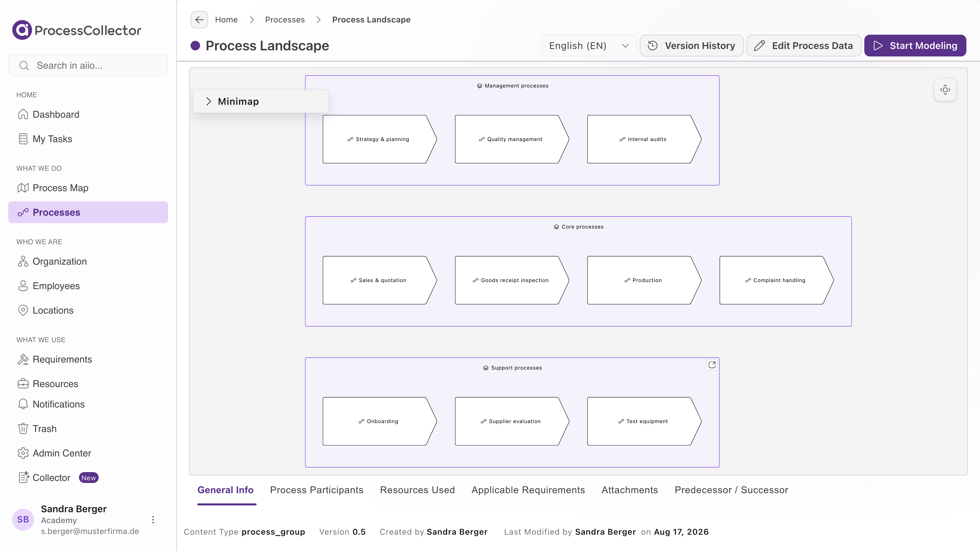Switch to Process Participants tab
The image size is (980, 551).
(316, 490)
